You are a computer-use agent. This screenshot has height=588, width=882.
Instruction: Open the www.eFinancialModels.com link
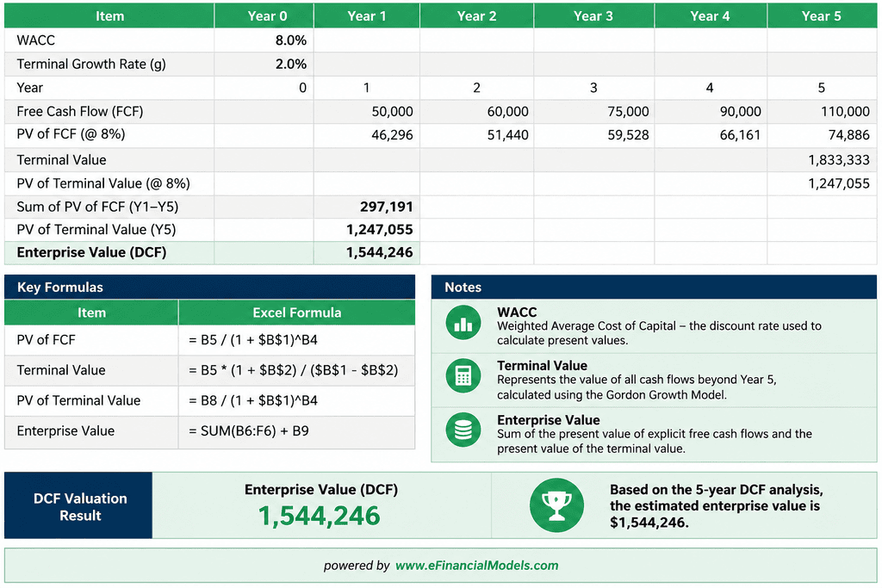tap(477, 566)
